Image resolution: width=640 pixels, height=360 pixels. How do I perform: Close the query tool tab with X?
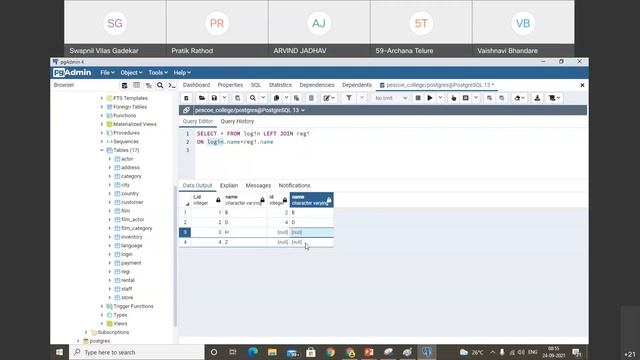click(582, 85)
